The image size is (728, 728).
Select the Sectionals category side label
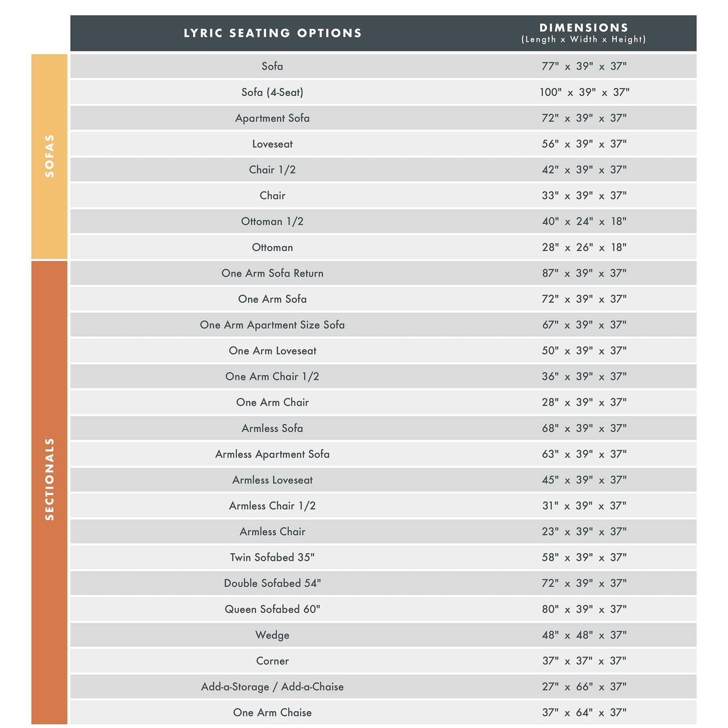(x=49, y=479)
